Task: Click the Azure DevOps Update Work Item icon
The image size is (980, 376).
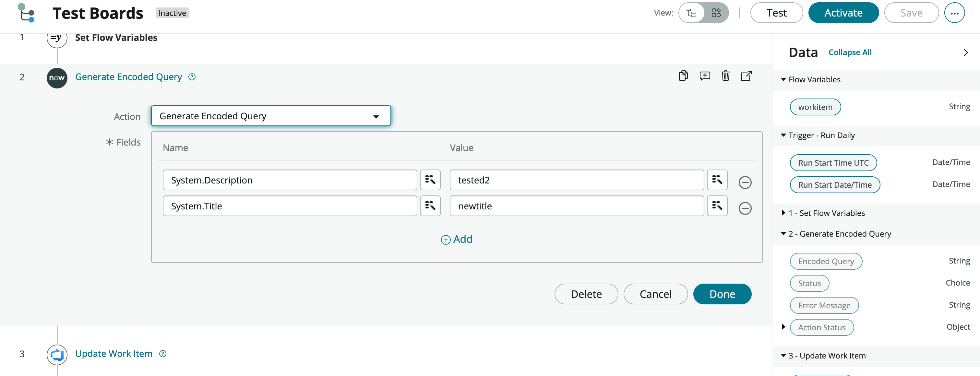Action: [x=56, y=354]
